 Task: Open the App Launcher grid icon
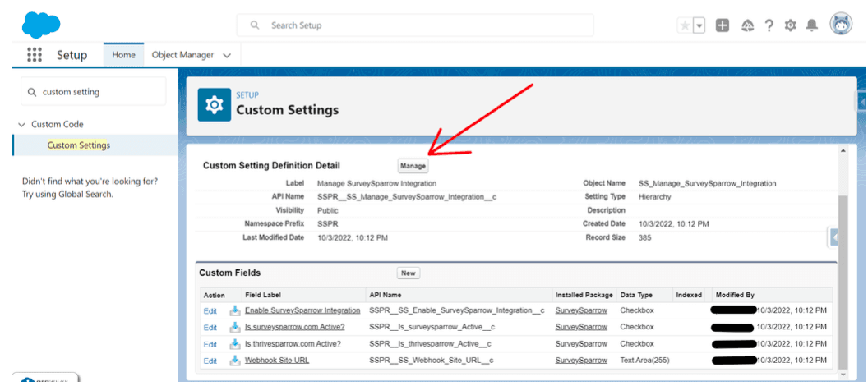pos(34,55)
